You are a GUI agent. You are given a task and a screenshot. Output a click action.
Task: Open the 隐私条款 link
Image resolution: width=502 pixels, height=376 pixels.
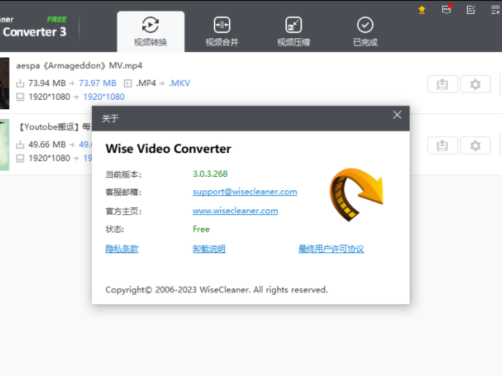(122, 249)
